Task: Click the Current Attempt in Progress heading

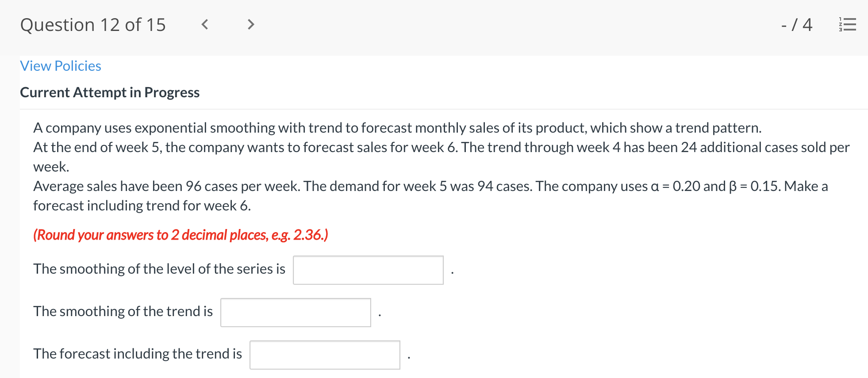Action: [x=110, y=92]
